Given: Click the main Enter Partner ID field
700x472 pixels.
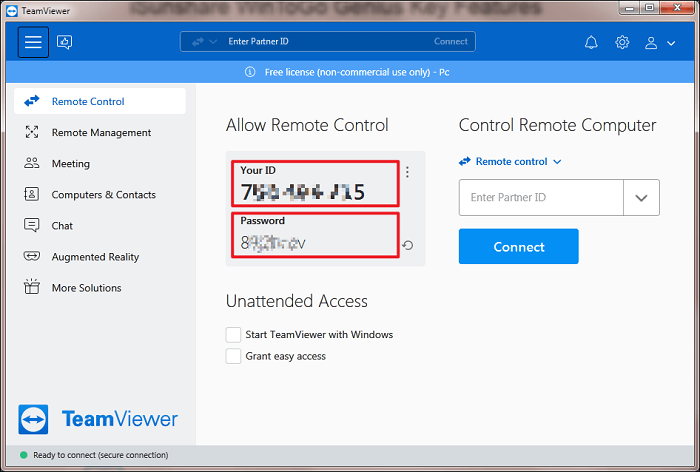Looking at the screenshot, I should (541, 197).
